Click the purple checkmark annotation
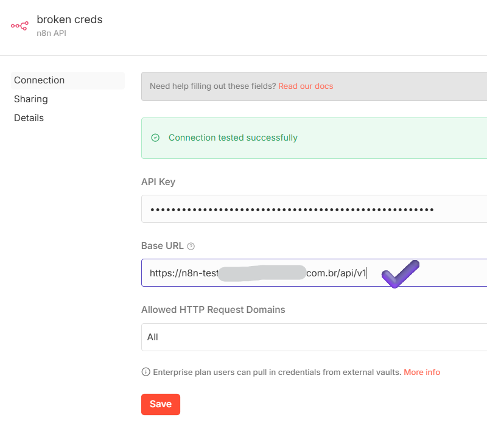 [x=399, y=274]
